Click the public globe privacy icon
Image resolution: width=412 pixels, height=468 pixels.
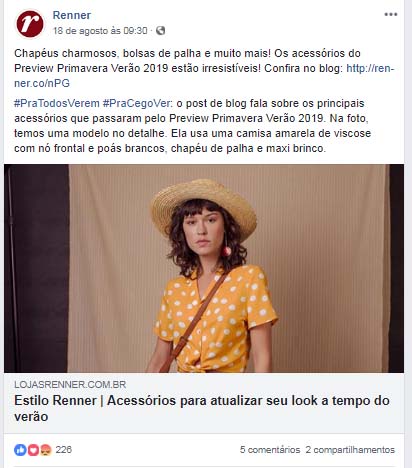point(160,31)
